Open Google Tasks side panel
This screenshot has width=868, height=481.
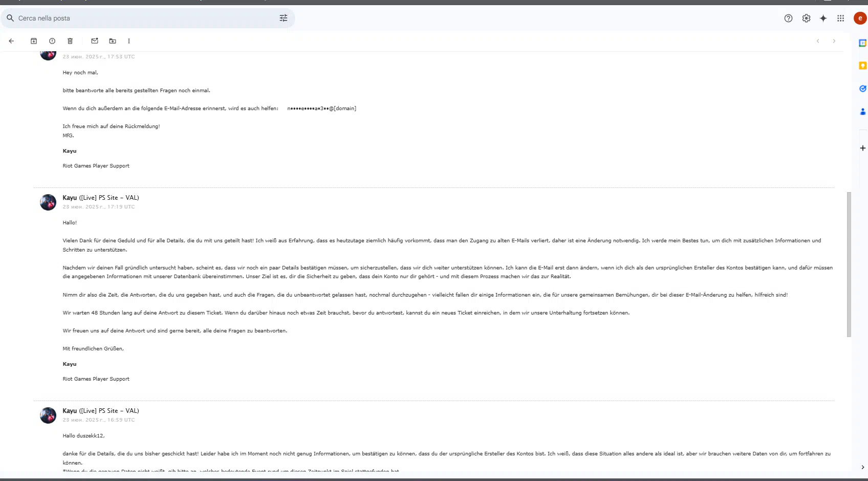862,89
